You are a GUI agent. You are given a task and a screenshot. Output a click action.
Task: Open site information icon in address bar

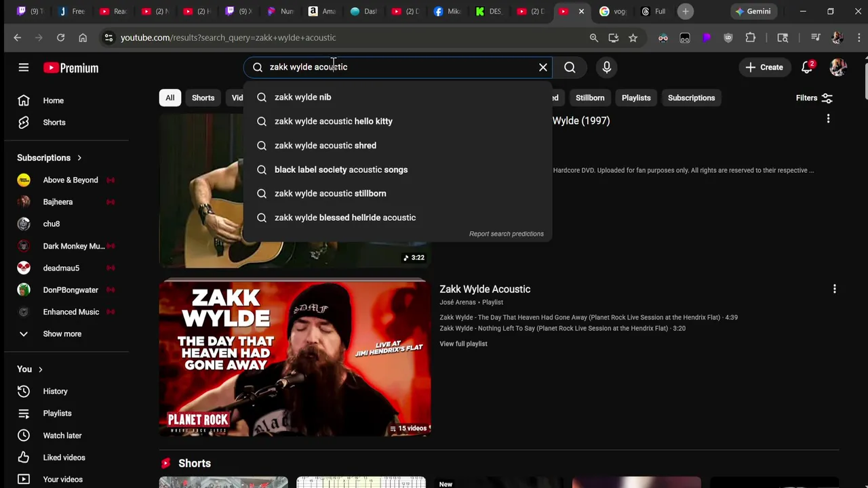point(108,38)
